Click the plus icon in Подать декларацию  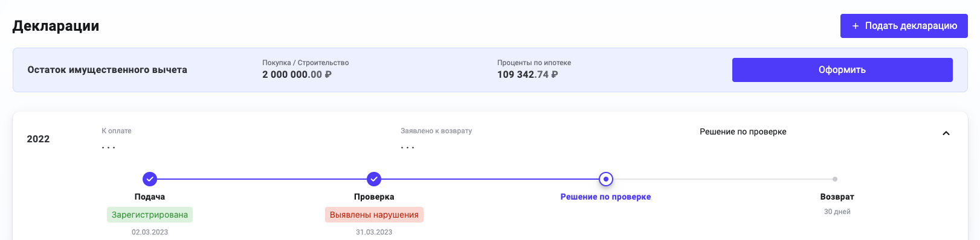click(855, 26)
